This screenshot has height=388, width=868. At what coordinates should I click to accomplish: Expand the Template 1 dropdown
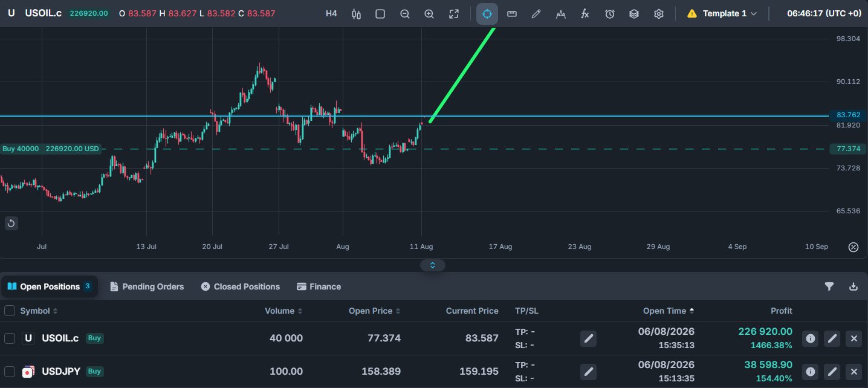(x=722, y=13)
